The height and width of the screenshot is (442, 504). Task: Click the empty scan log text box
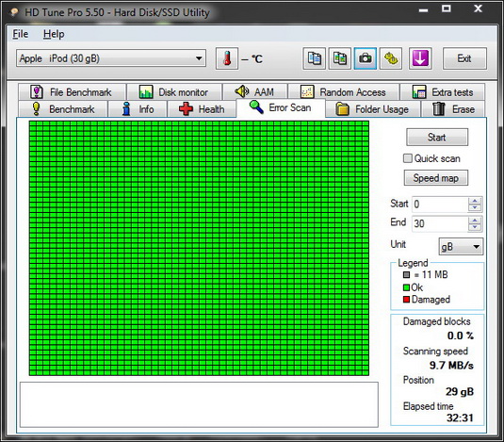click(199, 404)
